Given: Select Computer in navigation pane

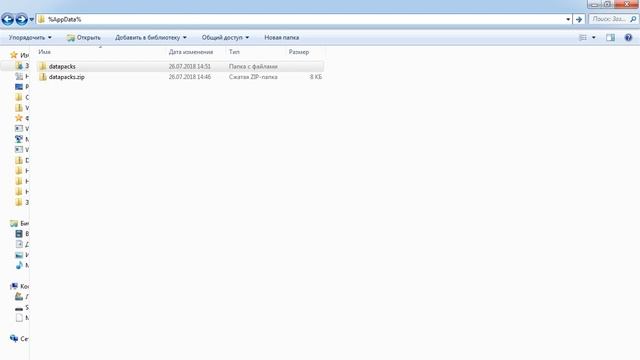Looking at the screenshot, I should point(19,286).
